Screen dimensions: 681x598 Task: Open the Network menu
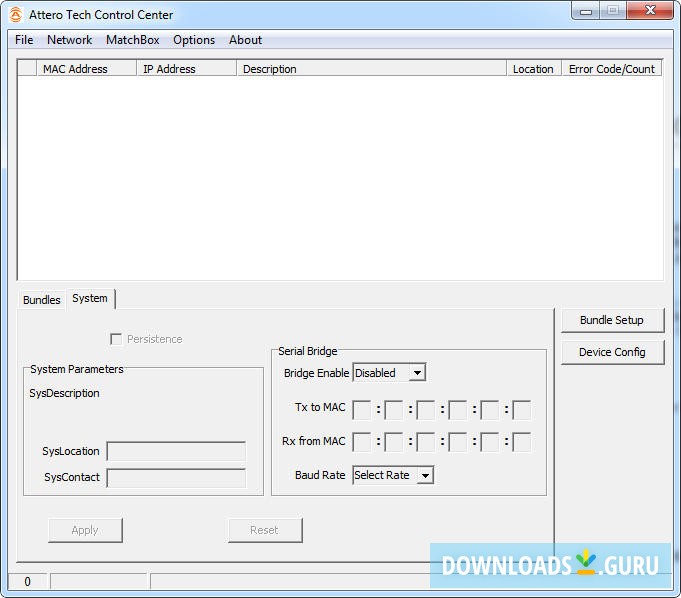coord(69,40)
